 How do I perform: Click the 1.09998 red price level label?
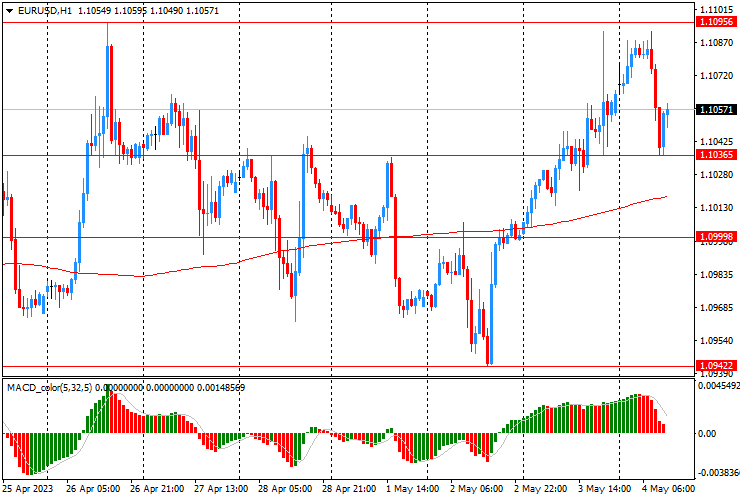pos(716,237)
